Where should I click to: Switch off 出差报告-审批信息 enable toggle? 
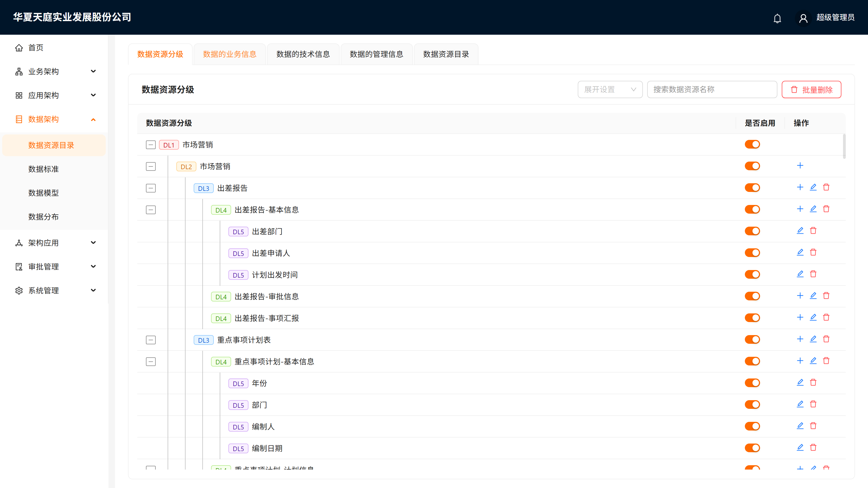tap(752, 296)
